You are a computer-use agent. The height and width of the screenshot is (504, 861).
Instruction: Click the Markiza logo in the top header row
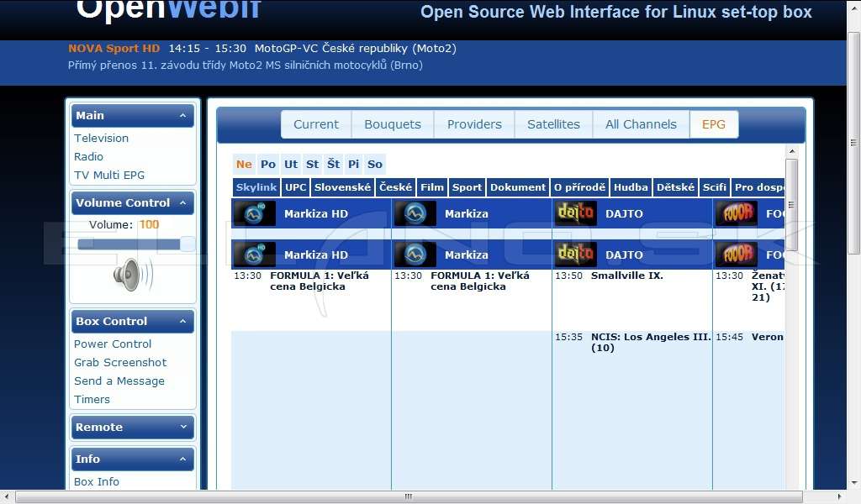tap(415, 213)
